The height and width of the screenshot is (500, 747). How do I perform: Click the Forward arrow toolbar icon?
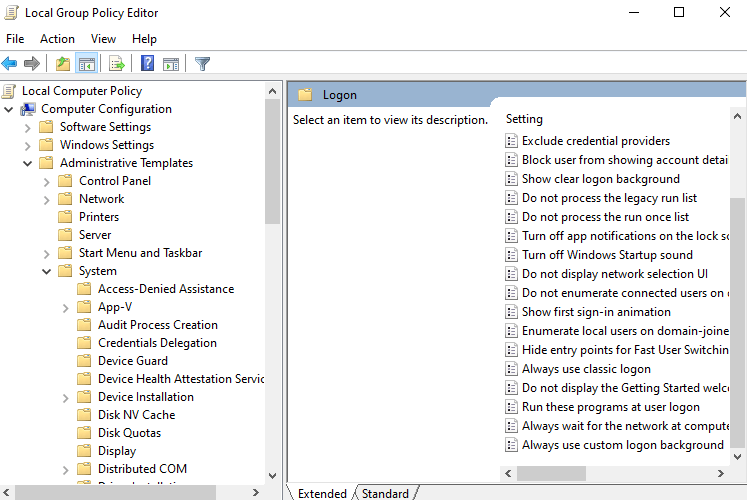32,63
